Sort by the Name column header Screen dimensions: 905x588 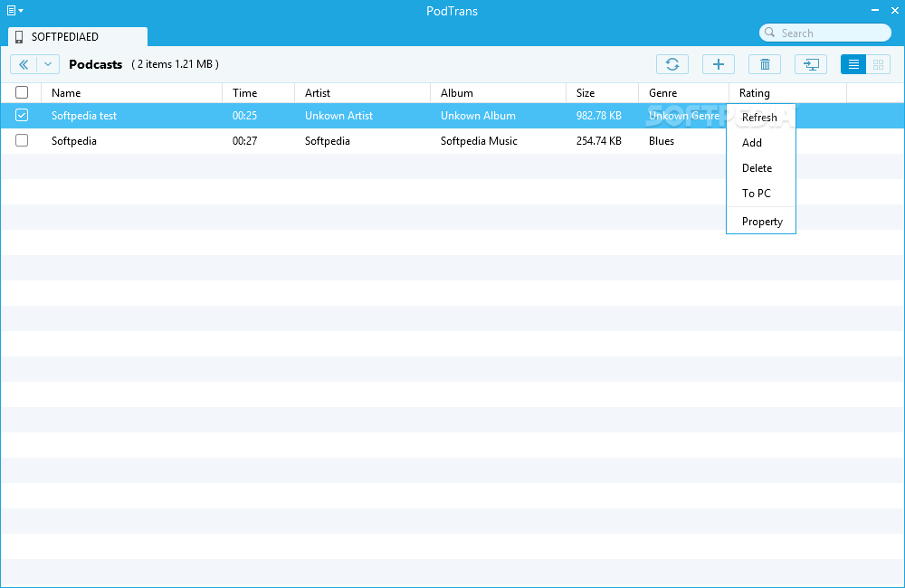tap(131, 93)
